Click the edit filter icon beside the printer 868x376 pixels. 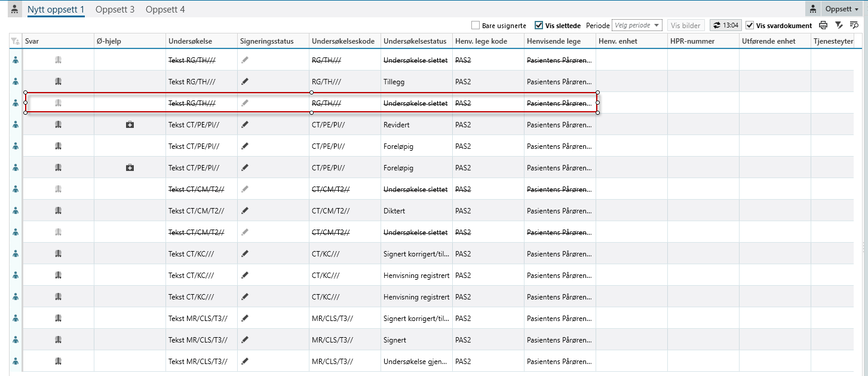(839, 25)
